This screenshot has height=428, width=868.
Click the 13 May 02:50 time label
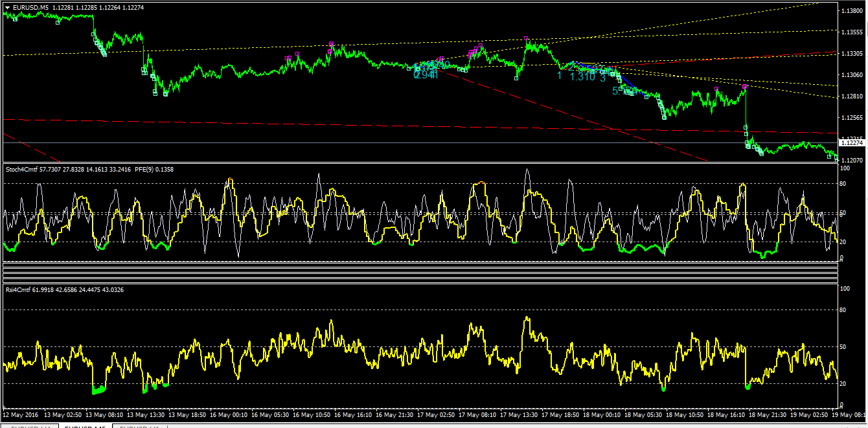(x=62, y=414)
